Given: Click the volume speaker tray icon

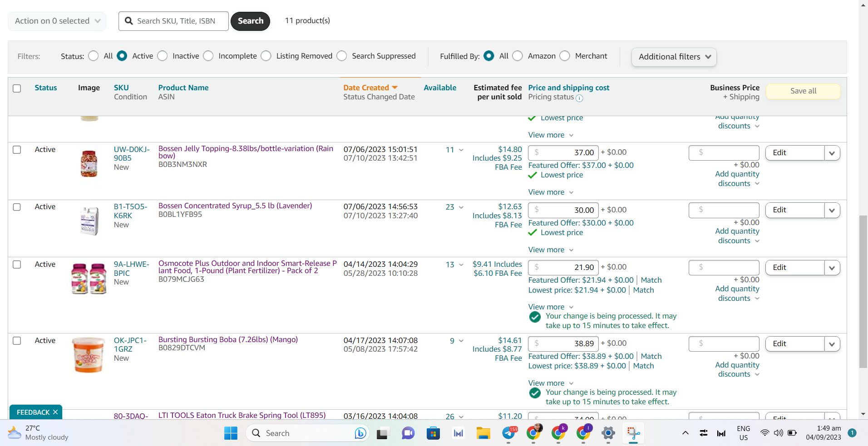Looking at the screenshot, I should pyautogui.click(x=778, y=433).
